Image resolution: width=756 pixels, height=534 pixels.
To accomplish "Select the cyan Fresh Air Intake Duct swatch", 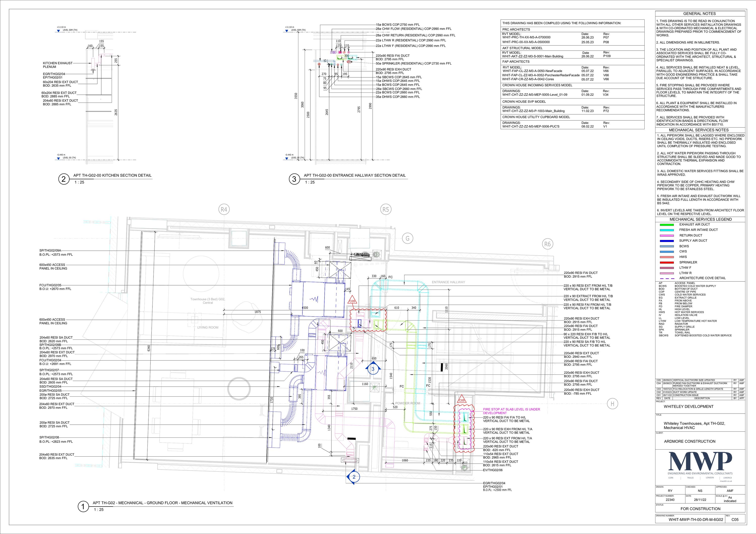I will point(667,230).
